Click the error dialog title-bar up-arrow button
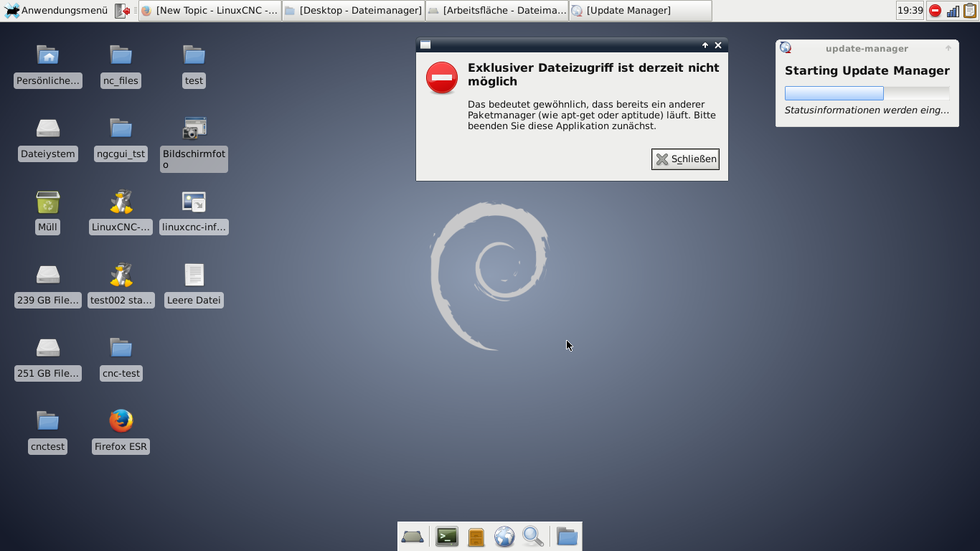 click(705, 45)
